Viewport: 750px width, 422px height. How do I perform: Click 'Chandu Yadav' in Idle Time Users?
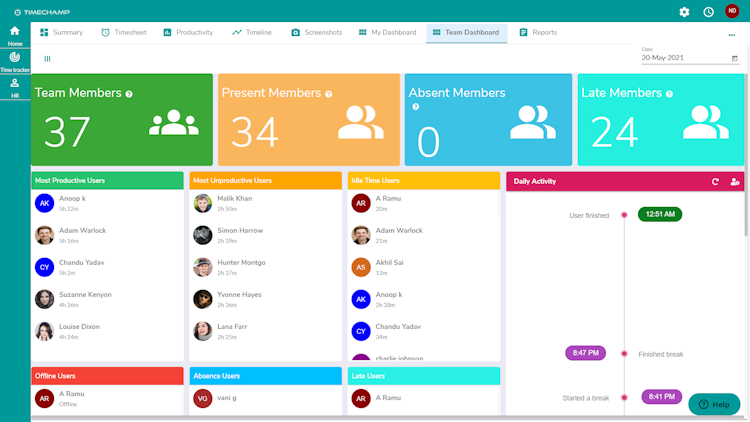pos(398,327)
